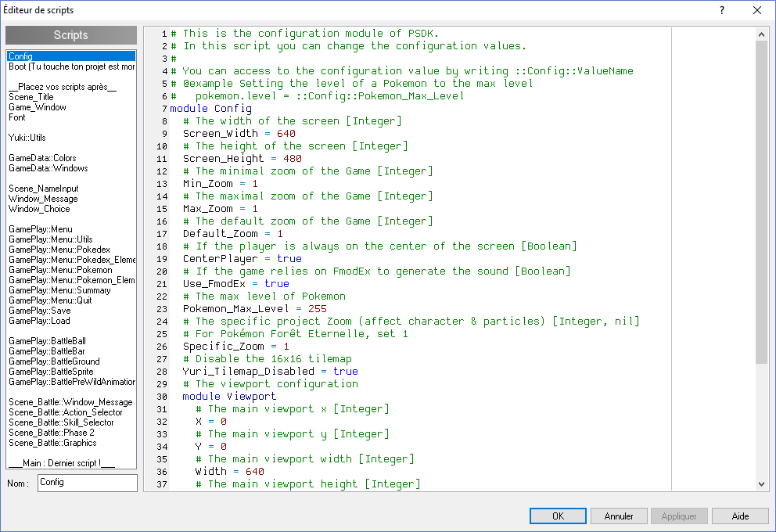Select GamePlay::BattlePreWildAnimation script
Image resolution: width=776 pixels, height=532 pixels.
(x=71, y=382)
